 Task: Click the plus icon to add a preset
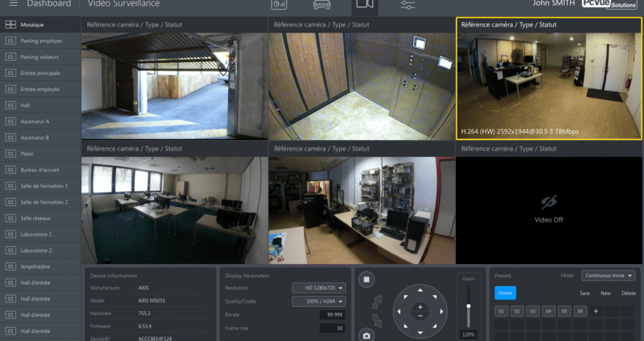point(596,311)
